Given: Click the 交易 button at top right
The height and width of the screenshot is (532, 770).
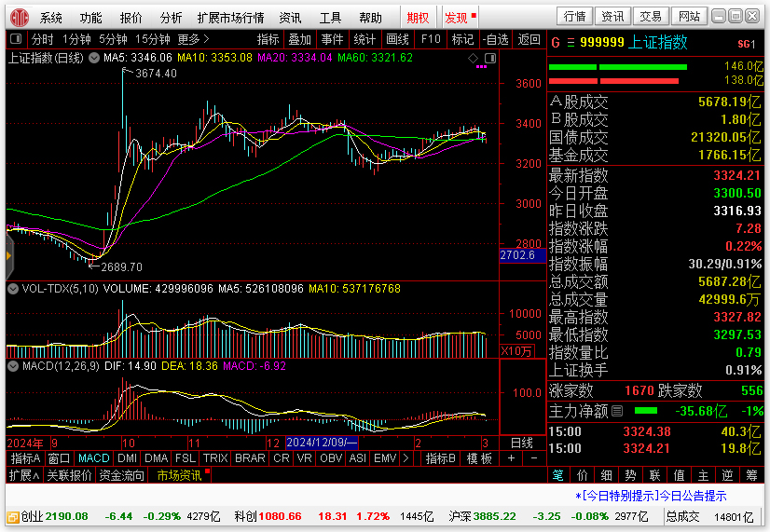Looking at the screenshot, I should pos(651,17).
